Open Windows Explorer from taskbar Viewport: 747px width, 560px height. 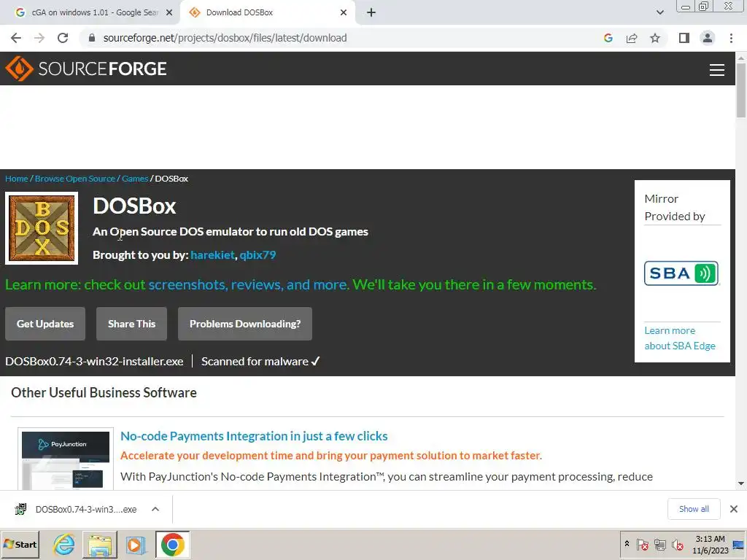pyautogui.click(x=99, y=544)
